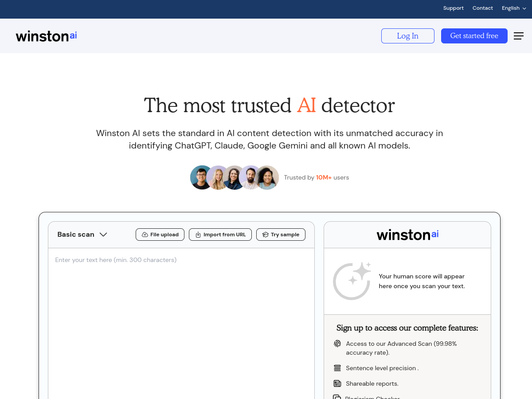Click the sparkle circle human score icon
Screen dimensions: 532x399
click(x=352, y=281)
